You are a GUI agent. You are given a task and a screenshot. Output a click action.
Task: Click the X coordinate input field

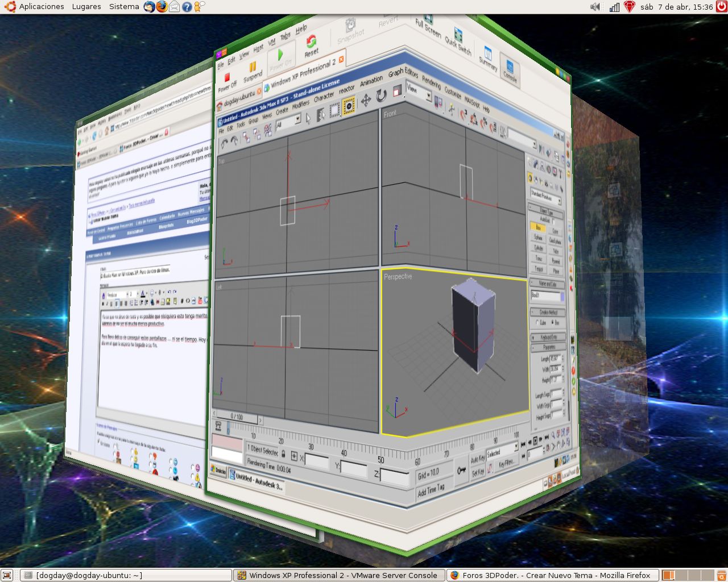(x=317, y=461)
